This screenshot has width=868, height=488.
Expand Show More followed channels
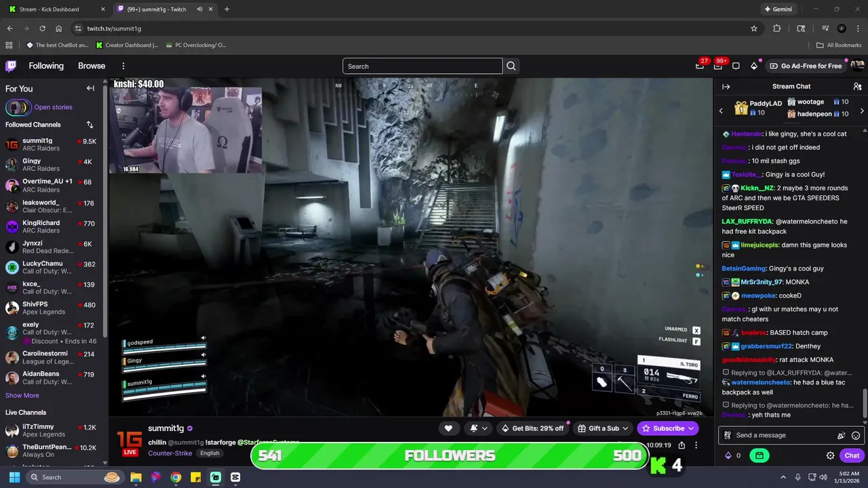(22, 395)
